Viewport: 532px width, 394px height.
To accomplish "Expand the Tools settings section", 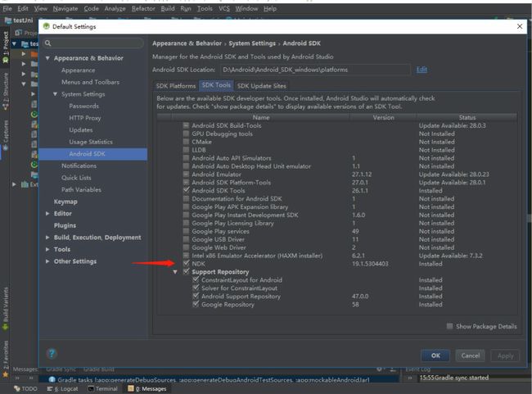I will (x=47, y=249).
